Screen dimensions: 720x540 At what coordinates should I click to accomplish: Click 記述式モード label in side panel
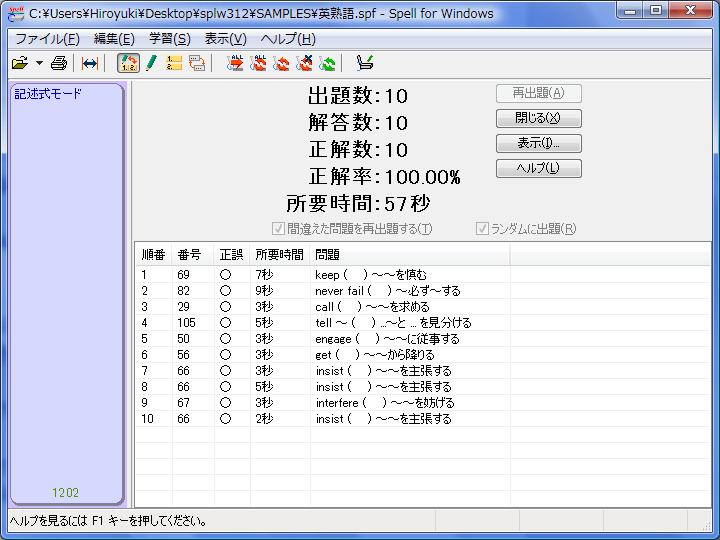[48, 94]
